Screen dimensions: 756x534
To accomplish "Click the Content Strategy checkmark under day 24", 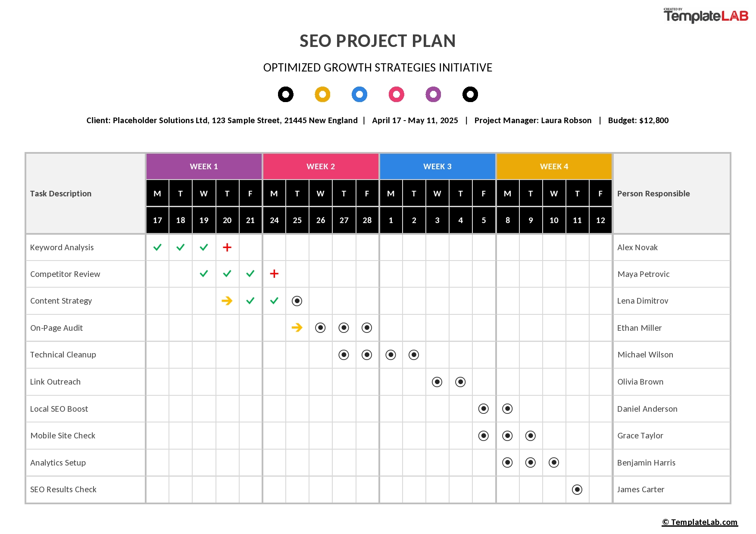I will (x=274, y=301).
